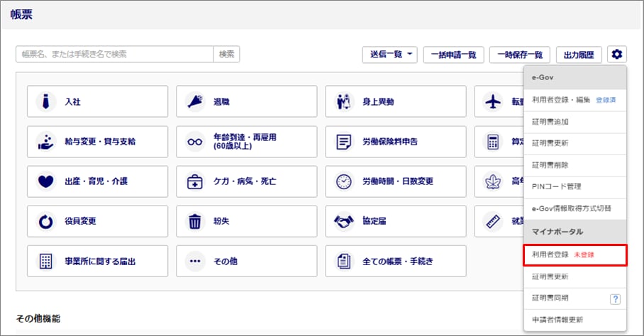Open the clock icon 労働時間・日数変更 category
644x336 pixels.
coord(344,181)
